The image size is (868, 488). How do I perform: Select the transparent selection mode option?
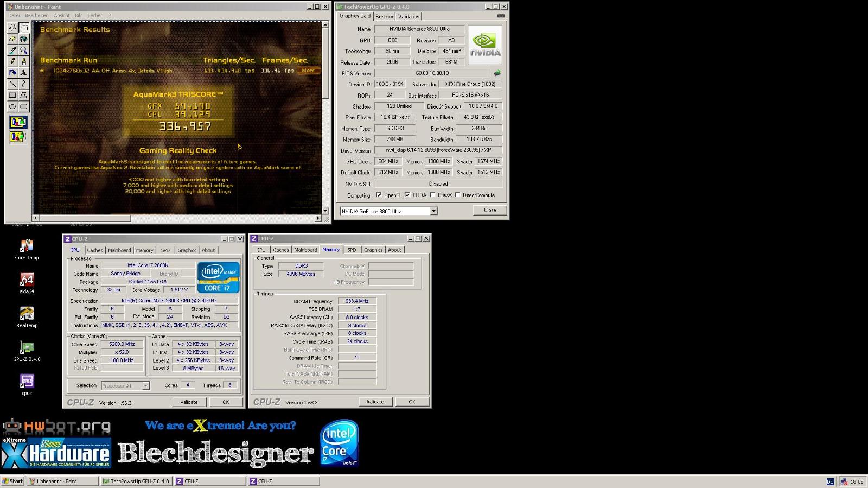point(18,136)
